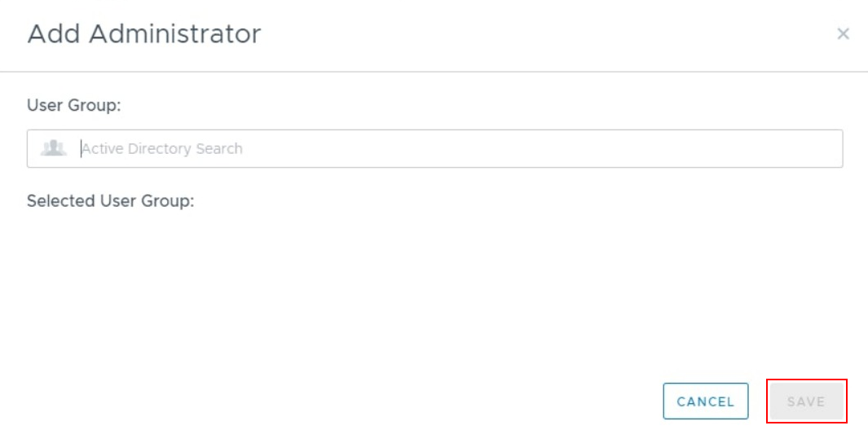Cancel adding an administrator
Screen dimensions: 868x430
tap(705, 401)
